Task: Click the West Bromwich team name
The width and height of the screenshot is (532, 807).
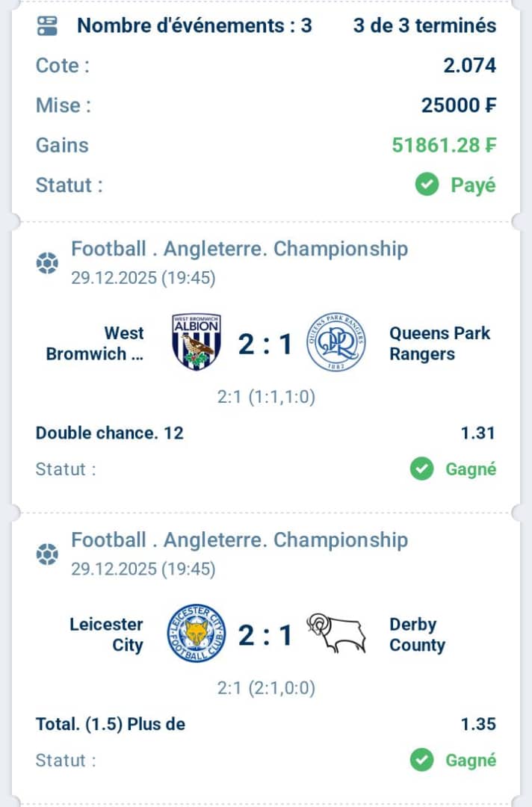Action: pyautogui.click(x=96, y=343)
